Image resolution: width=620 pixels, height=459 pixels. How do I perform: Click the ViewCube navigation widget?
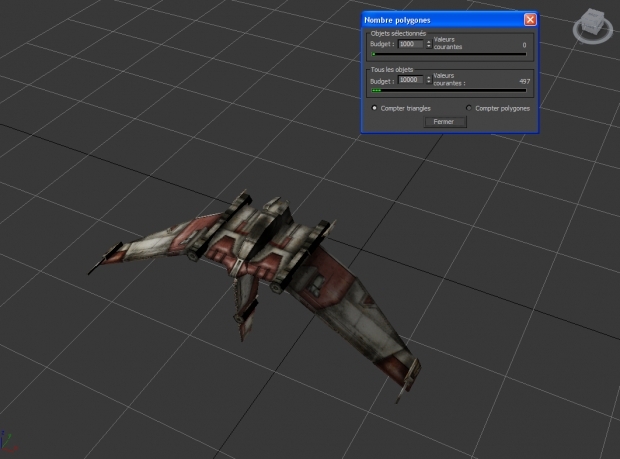[x=592, y=26]
